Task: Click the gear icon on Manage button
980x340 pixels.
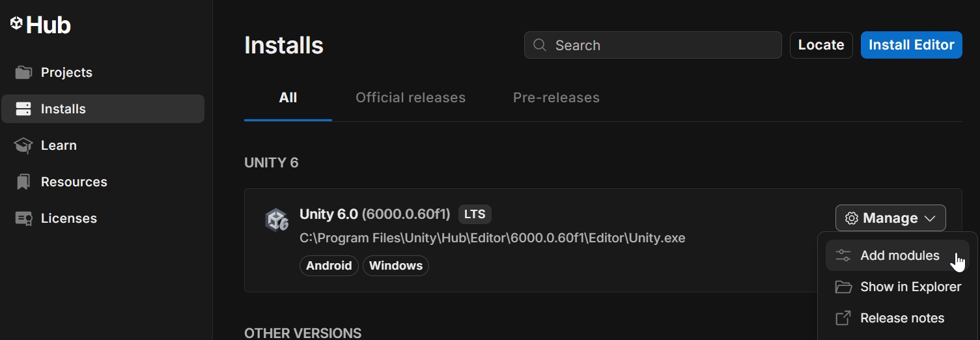Action: [851, 218]
